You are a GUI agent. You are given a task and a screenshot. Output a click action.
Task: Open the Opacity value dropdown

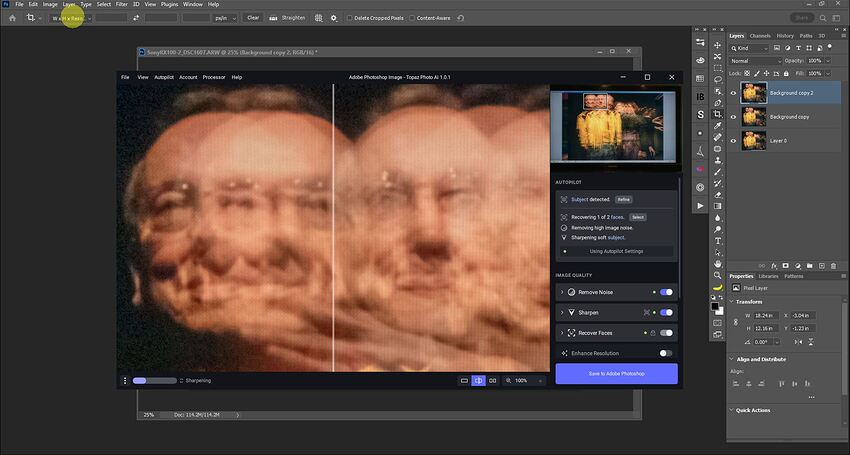pyautogui.click(x=828, y=61)
